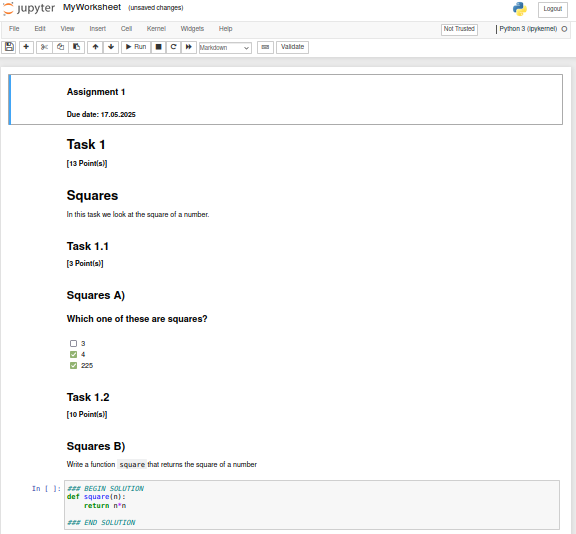Click the Due date: 17.05.2025 text

pyautogui.click(x=101, y=114)
